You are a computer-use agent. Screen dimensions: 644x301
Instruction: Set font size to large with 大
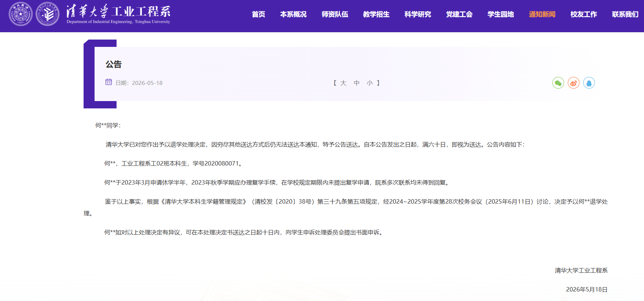(x=343, y=83)
